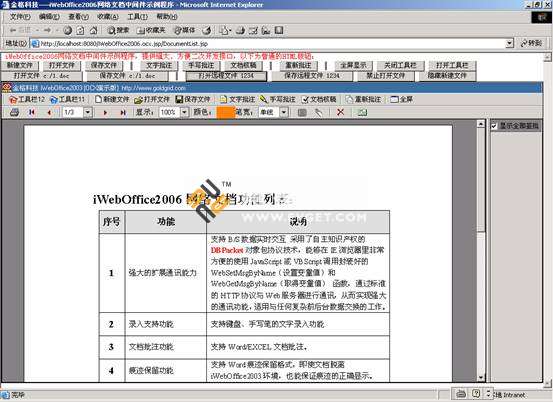The width and height of the screenshot is (553, 402).
Task: Click the 打开远程文件 1234 button
Action: 226,76
